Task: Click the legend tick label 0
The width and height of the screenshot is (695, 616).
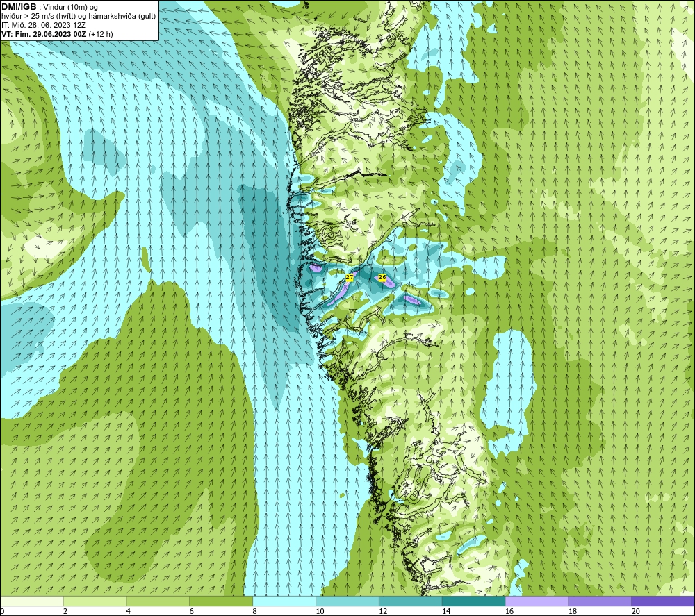Action: [2, 612]
